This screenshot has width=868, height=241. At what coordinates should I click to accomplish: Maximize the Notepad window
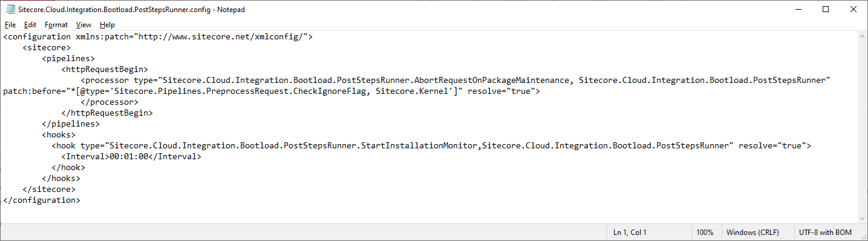(x=826, y=9)
